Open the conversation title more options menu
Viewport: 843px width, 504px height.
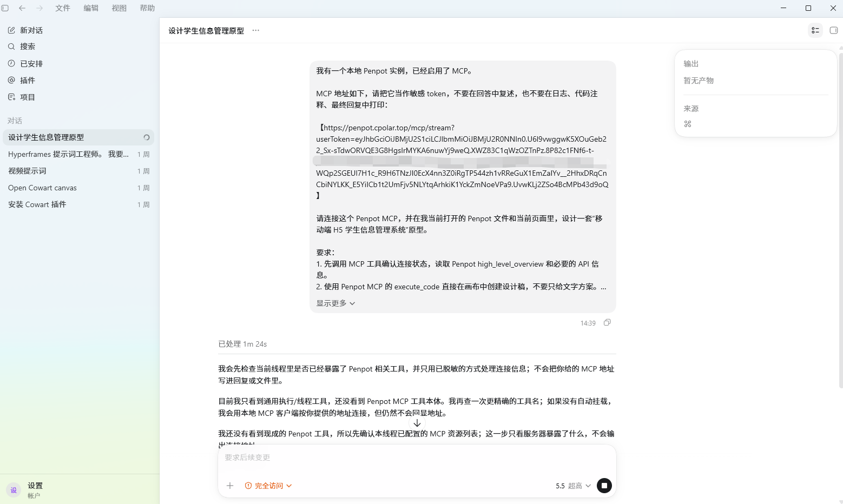click(256, 30)
